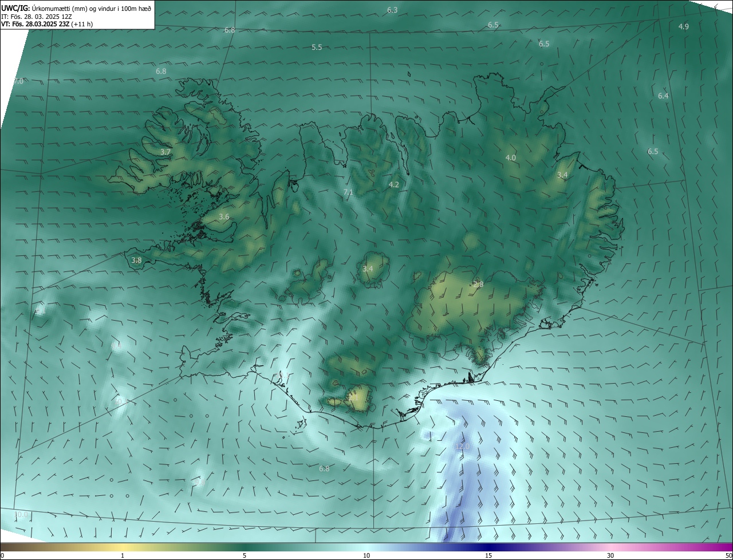
Task: Click the '4.9' value label
Action: click(684, 27)
